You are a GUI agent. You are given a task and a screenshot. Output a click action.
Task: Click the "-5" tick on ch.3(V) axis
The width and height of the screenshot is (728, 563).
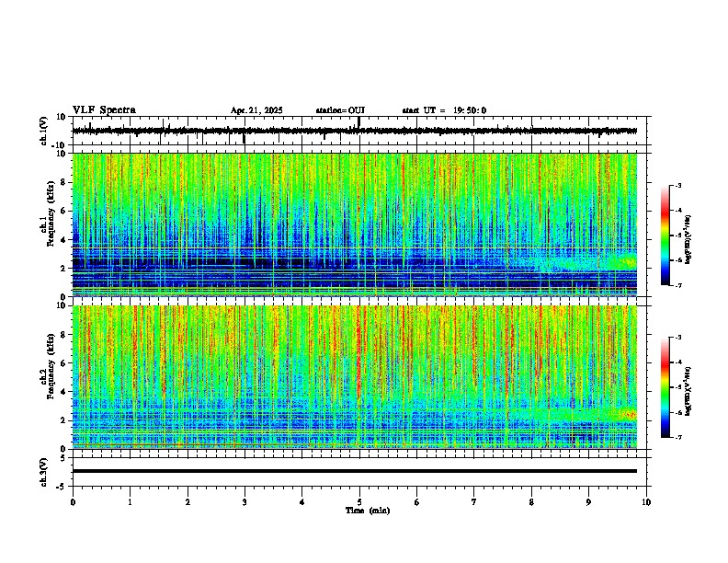tap(63, 487)
